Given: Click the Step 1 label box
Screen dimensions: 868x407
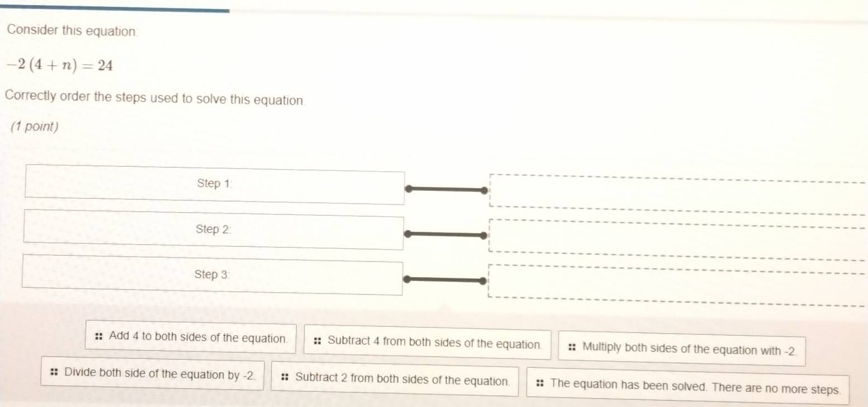Looking at the screenshot, I should tap(214, 185).
